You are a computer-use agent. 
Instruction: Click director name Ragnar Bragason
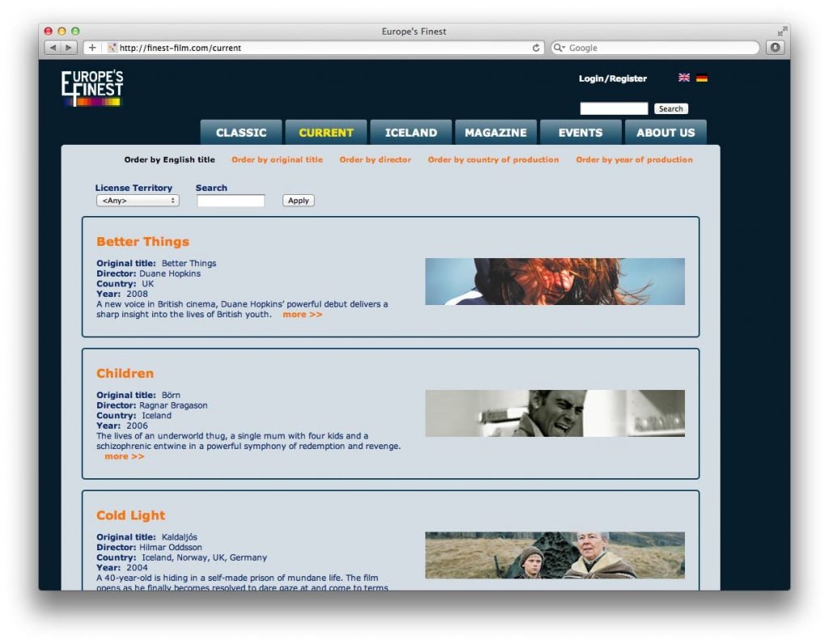pos(173,405)
